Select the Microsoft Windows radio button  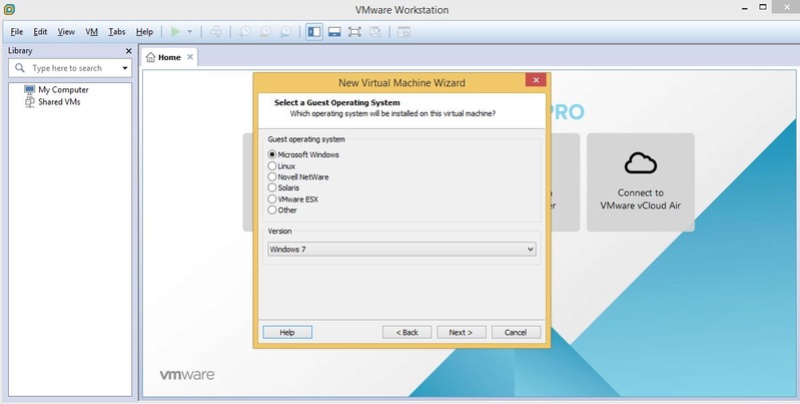(272, 154)
